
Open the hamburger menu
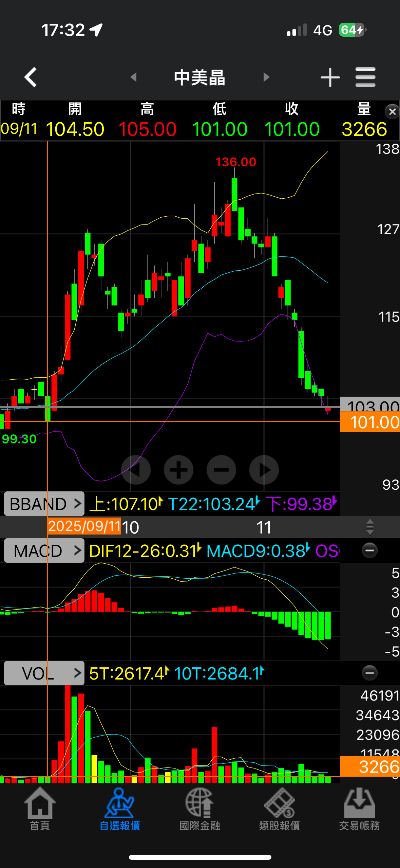tap(365, 77)
